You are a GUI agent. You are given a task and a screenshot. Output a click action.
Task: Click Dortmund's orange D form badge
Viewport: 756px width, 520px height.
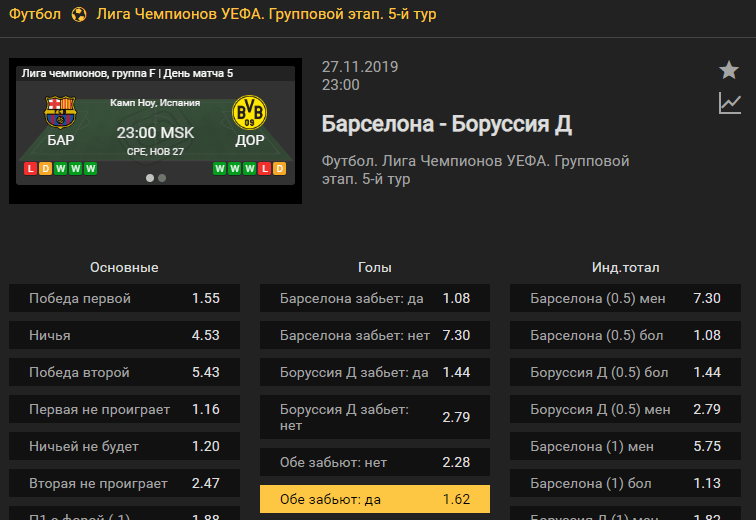280,169
